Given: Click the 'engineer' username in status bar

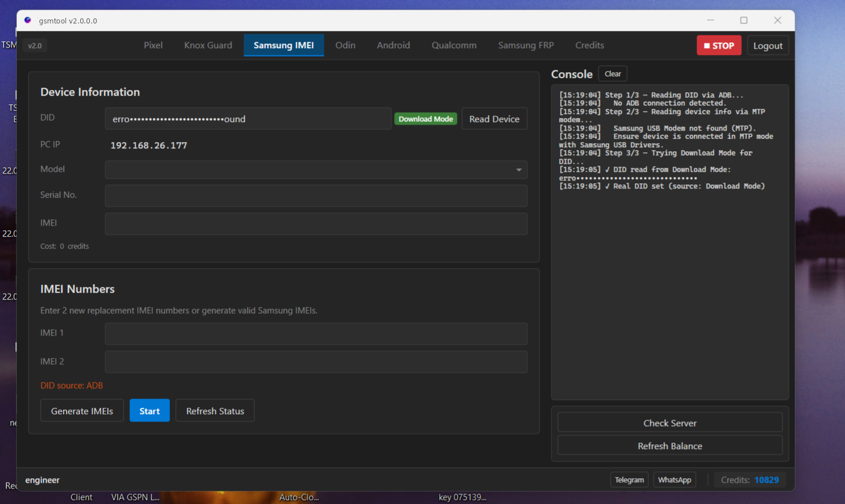Looking at the screenshot, I should pyautogui.click(x=42, y=480).
